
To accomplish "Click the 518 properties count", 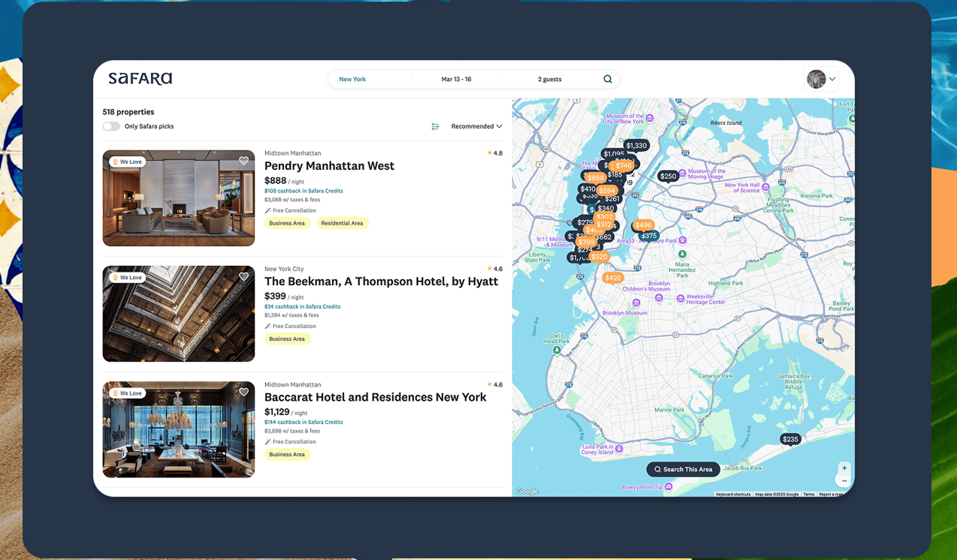I will tap(128, 112).
